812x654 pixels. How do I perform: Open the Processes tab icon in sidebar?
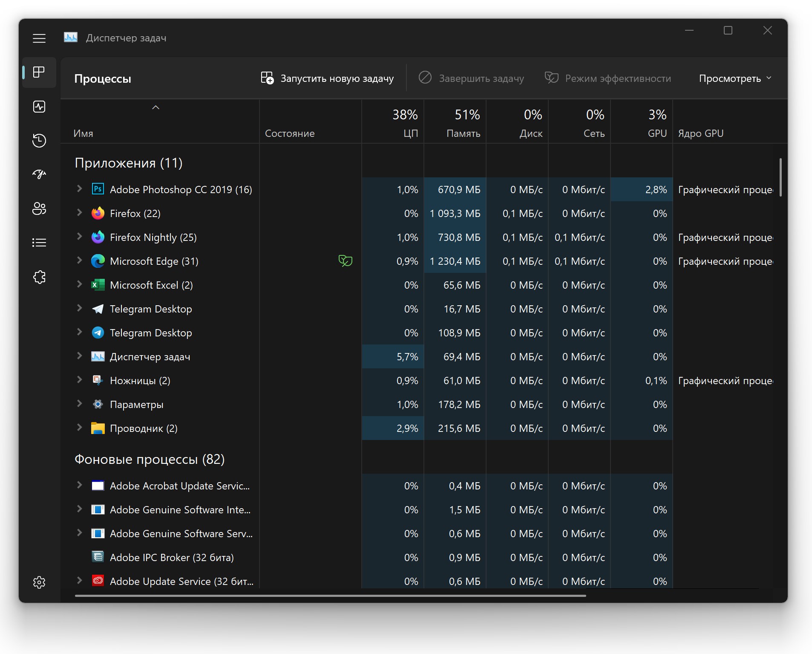click(39, 72)
